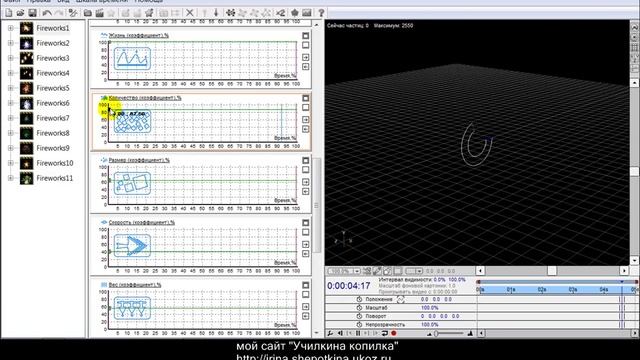Click the Open file toolbar icon
This screenshot has height=360, width=640.
20,13
